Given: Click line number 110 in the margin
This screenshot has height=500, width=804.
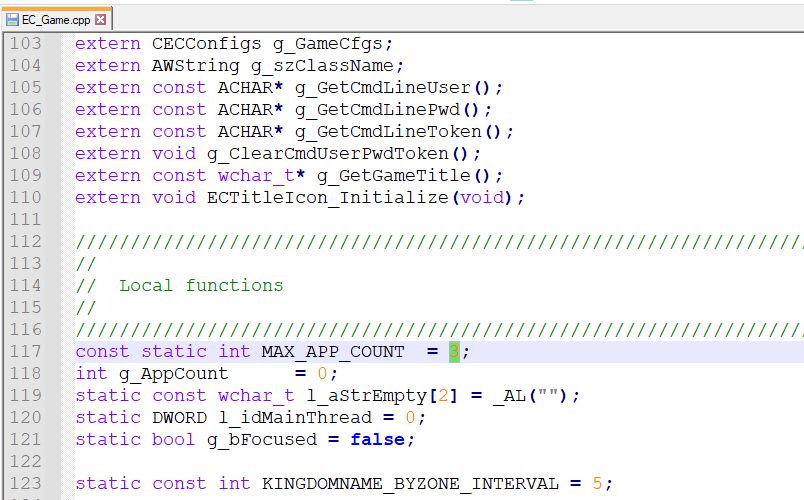Looking at the screenshot, I should 25,198.
